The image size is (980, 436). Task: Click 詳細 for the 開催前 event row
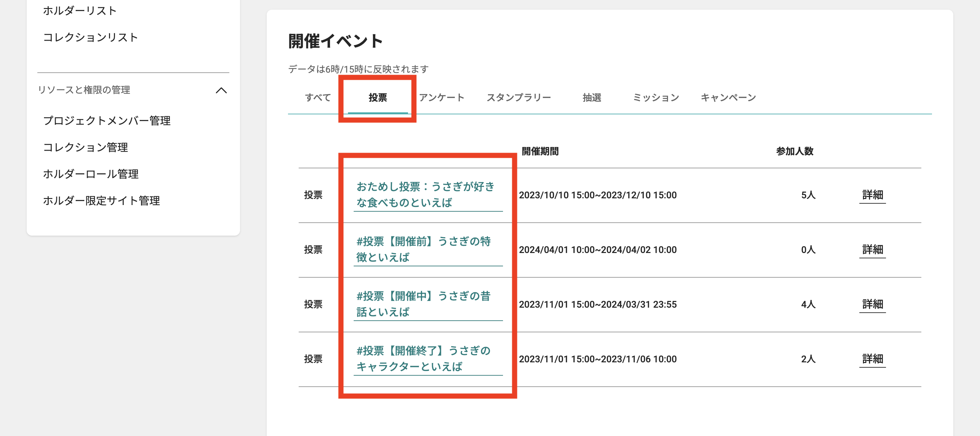coord(872,250)
